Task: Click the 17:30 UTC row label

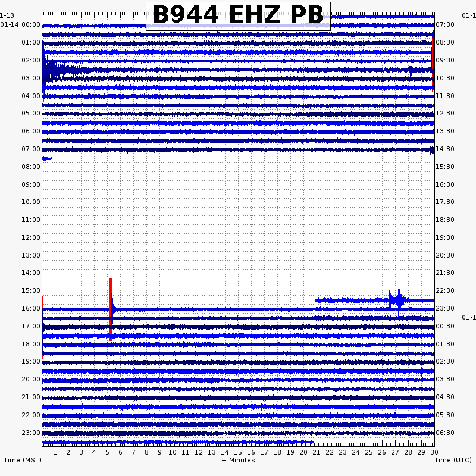Action: [x=445, y=202]
